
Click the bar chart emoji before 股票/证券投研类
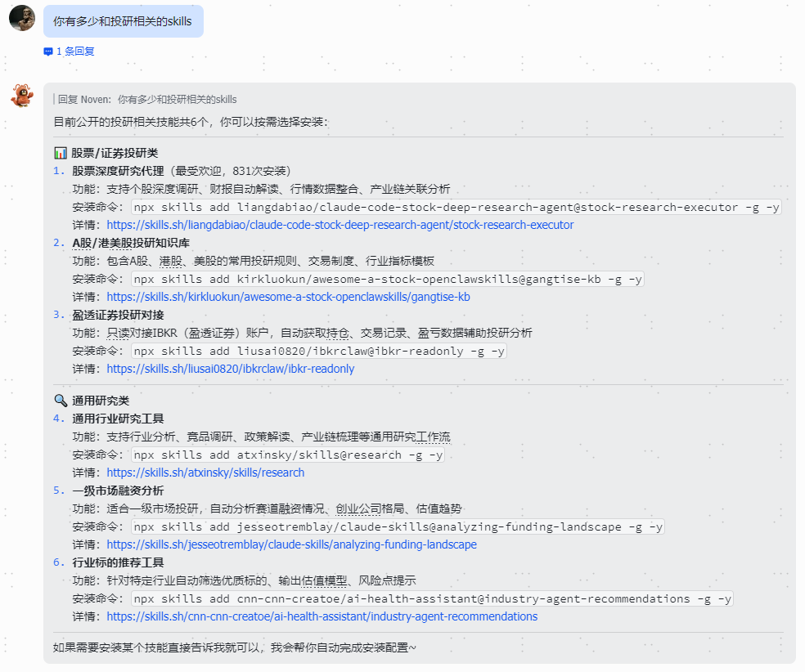[x=59, y=152]
